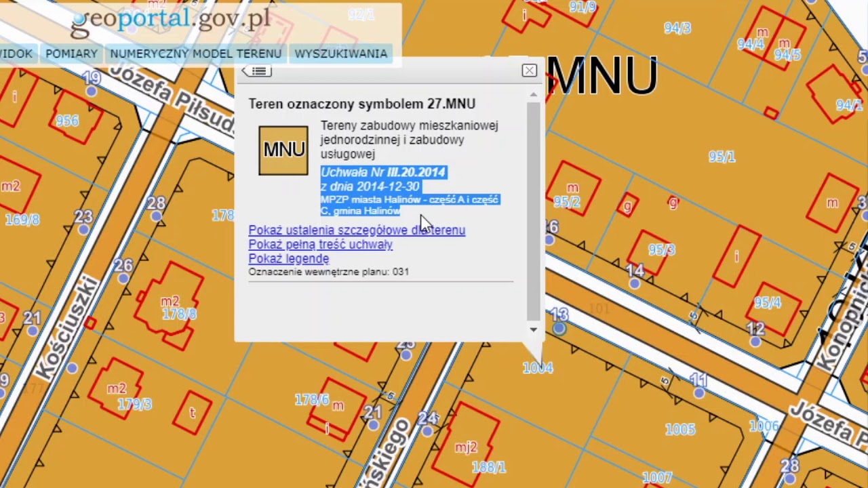Click parcel label 956 on the map
This screenshot has height=488, width=868.
pos(67,121)
